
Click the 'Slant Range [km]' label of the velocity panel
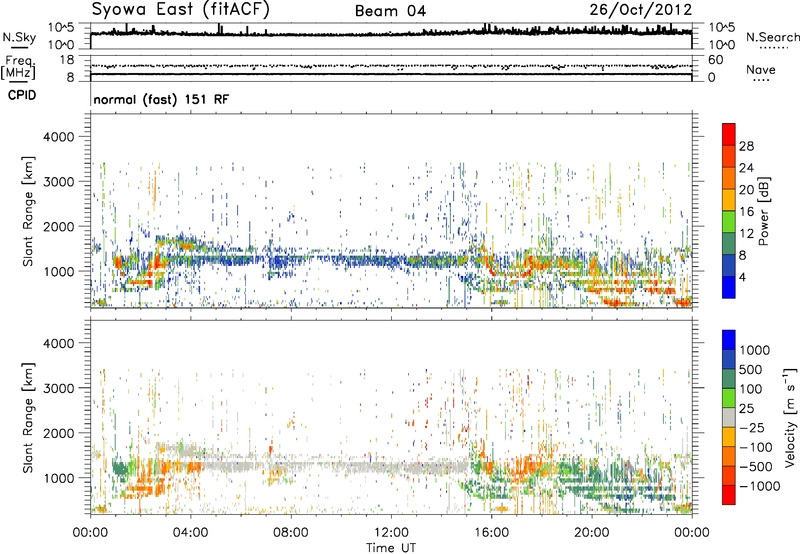(x=28, y=418)
